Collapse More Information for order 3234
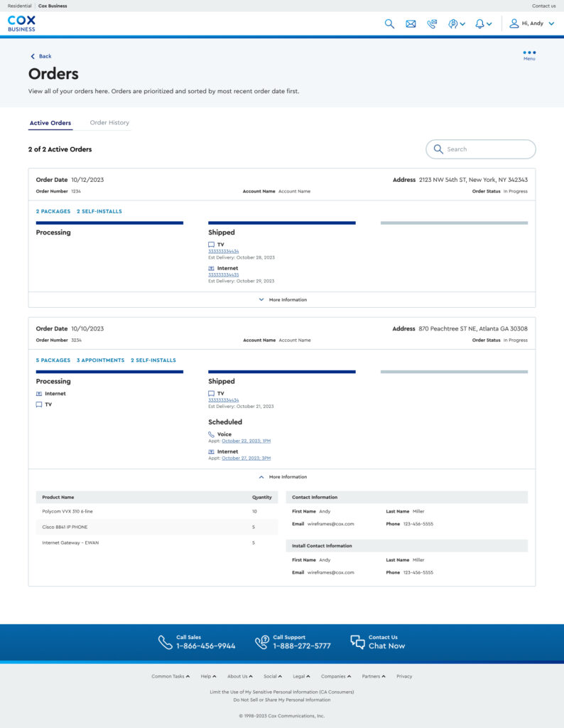The height and width of the screenshot is (728, 564). click(283, 477)
